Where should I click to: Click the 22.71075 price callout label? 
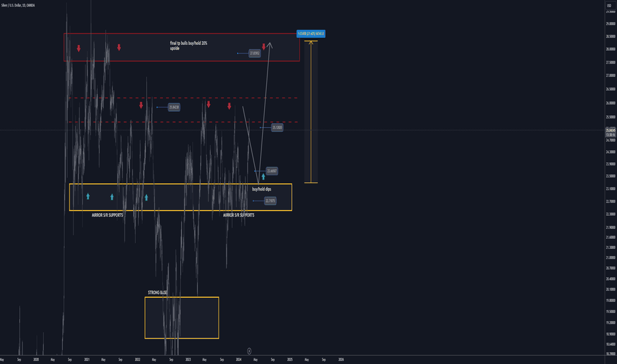270,201
